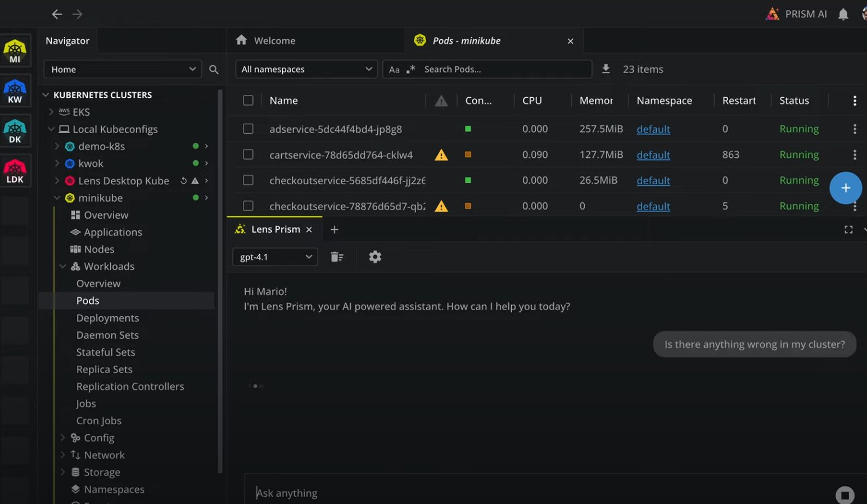Click the cartservice warning triangle
Viewport: 867px width, 504px height.
[441, 155]
